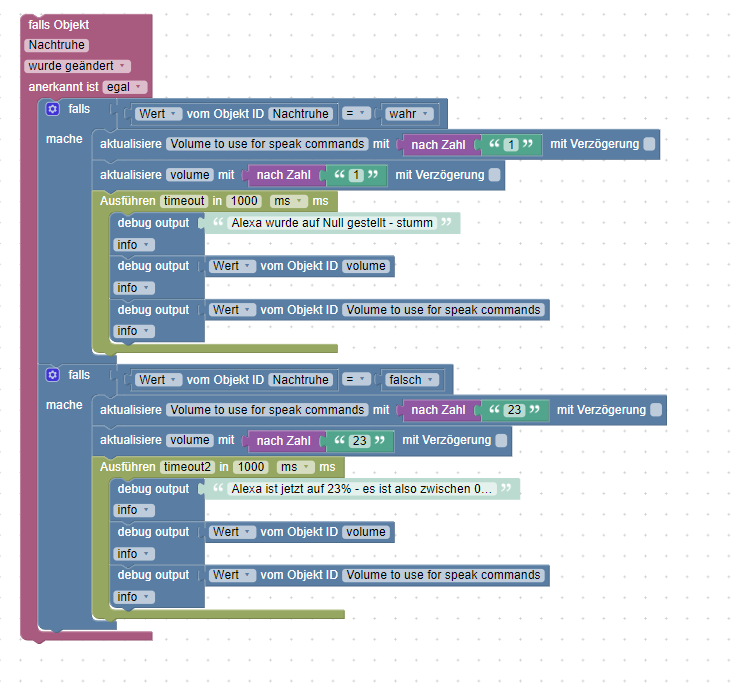The image size is (741, 690).
Task: Select 'Volume to use for speak commands' ID in second mache aktualisiere
Action: tap(267, 410)
